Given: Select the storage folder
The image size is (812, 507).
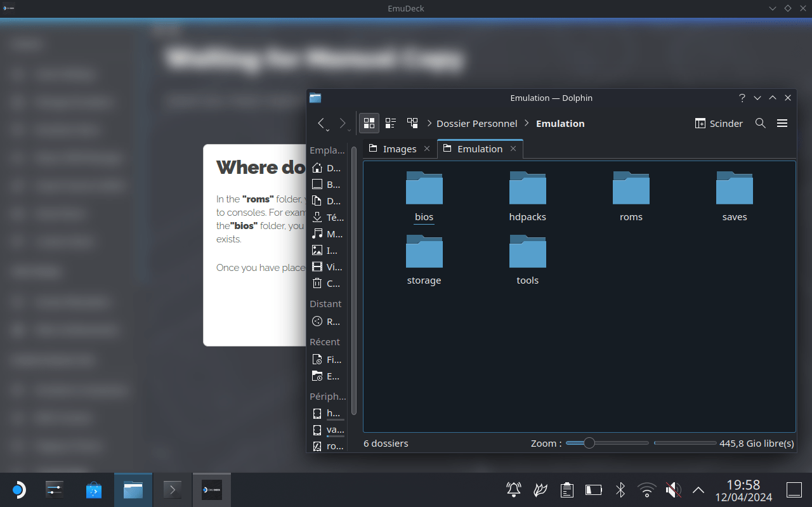Looking at the screenshot, I should click(424, 260).
